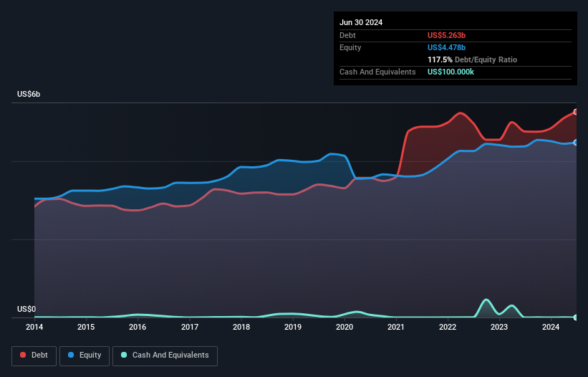Screen dimensions: 588x377
Task: Click the 2014 x-axis label
Action: coord(34,327)
